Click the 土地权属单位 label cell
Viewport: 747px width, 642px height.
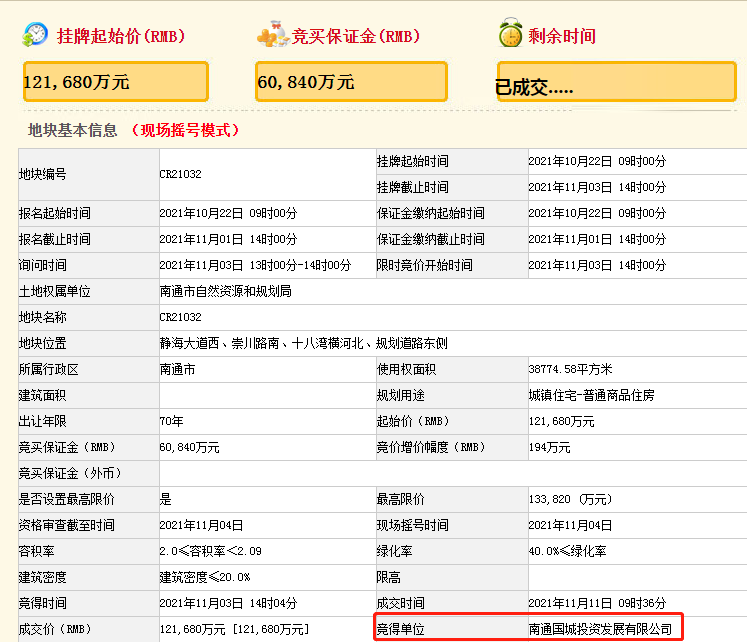coord(89,291)
